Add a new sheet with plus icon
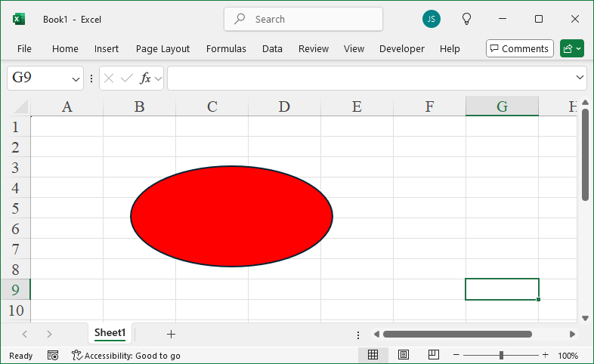The height and width of the screenshot is (364, 594). coord(171,334)
